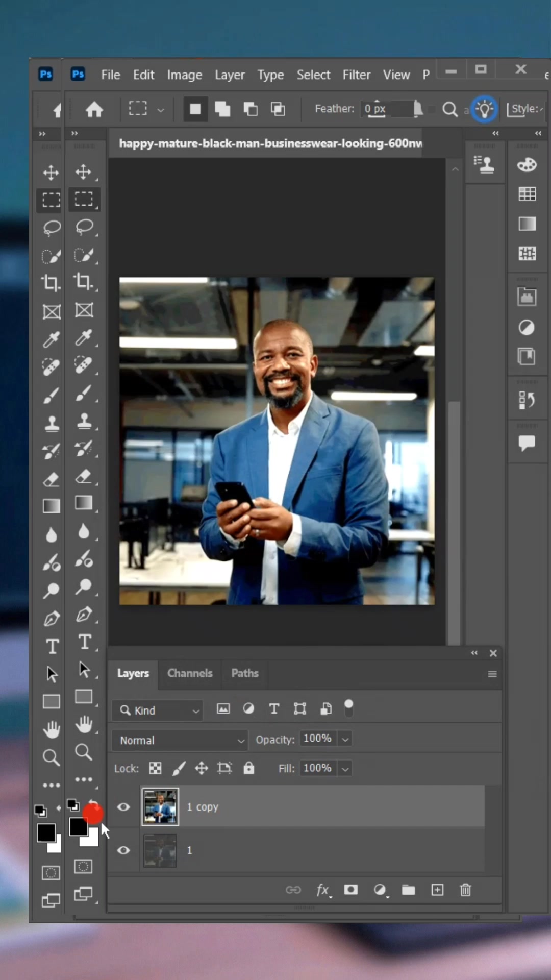Open the Swatches panel grid icon
Viewport: 551px width, 980px height.
527,194
